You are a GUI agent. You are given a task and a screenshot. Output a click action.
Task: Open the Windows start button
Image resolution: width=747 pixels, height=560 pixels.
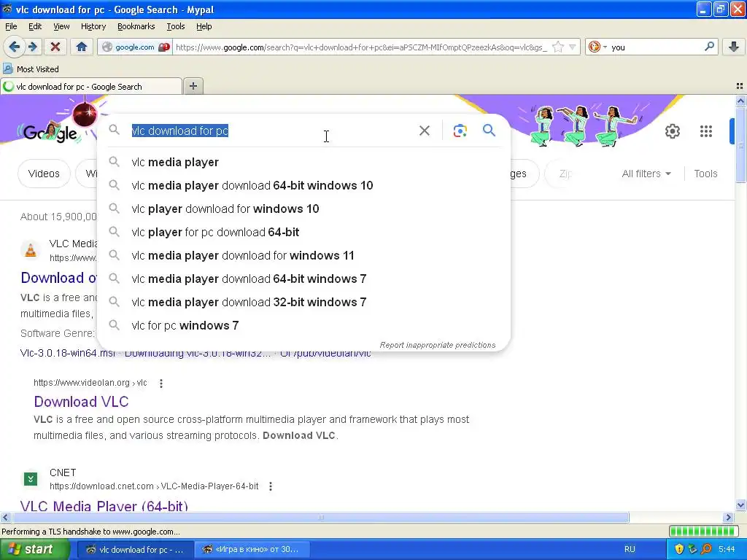(35, 549)
